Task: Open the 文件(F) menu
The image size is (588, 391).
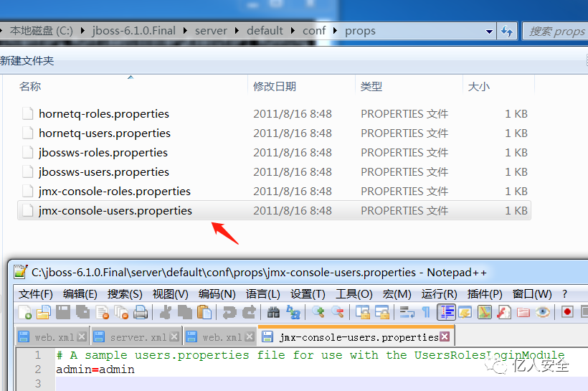Action: pyautogui.click(x=36, y=294)
